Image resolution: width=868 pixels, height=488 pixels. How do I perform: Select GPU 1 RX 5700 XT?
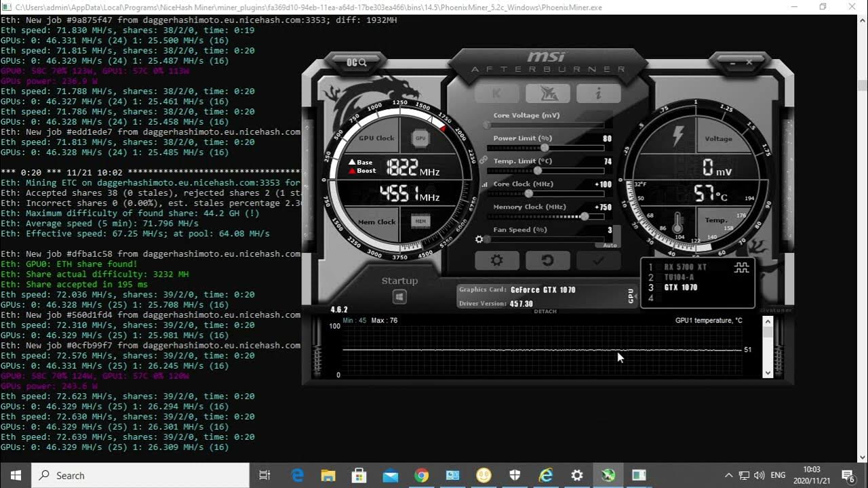coord(686,267)
